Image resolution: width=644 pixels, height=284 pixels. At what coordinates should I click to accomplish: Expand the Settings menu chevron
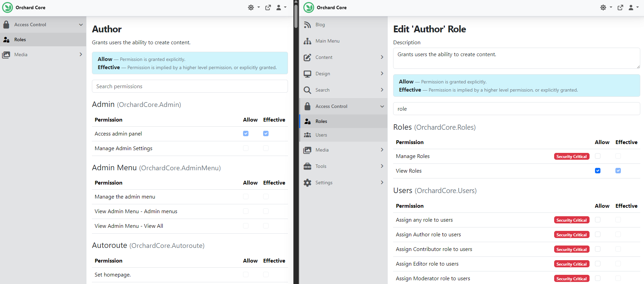[382, 183]
